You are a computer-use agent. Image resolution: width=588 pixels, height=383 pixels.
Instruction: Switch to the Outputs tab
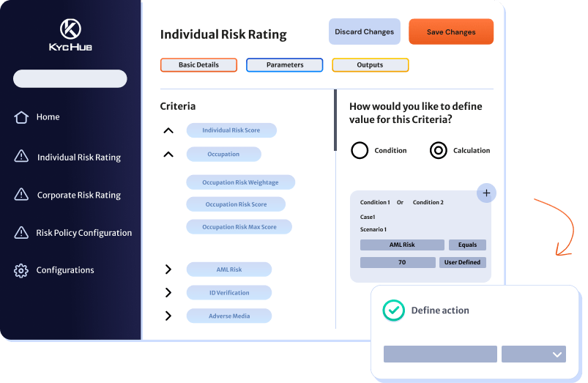click(370, 65)
